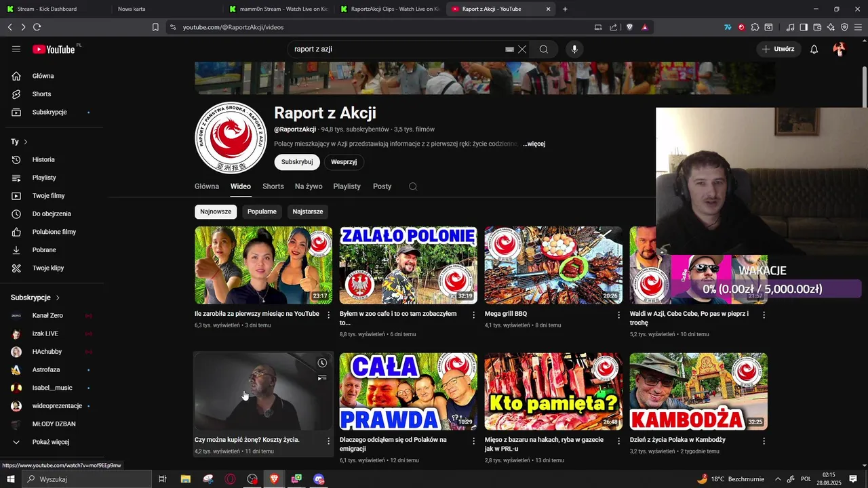Screen dimensions: 868x488
Task: Open the account avatar menu
Action: click(x=839, y=49)
